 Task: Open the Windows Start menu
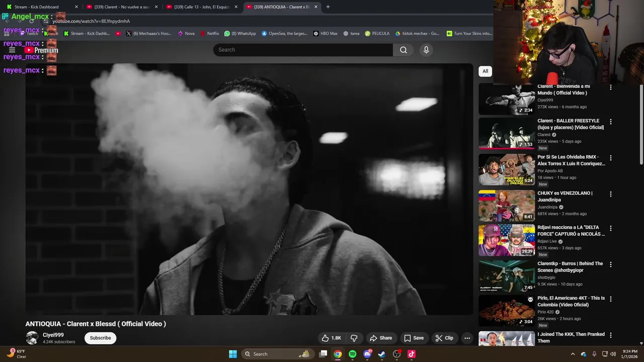coord(233,354)
